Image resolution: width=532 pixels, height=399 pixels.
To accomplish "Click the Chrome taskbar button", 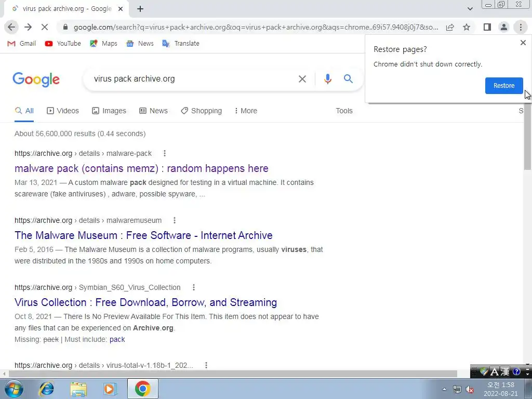I will click(143, 389).
